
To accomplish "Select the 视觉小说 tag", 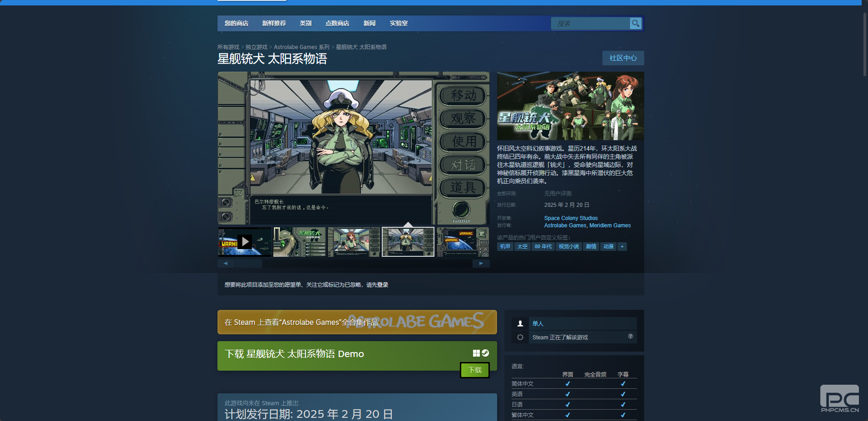I will click(x=569, y=246).
